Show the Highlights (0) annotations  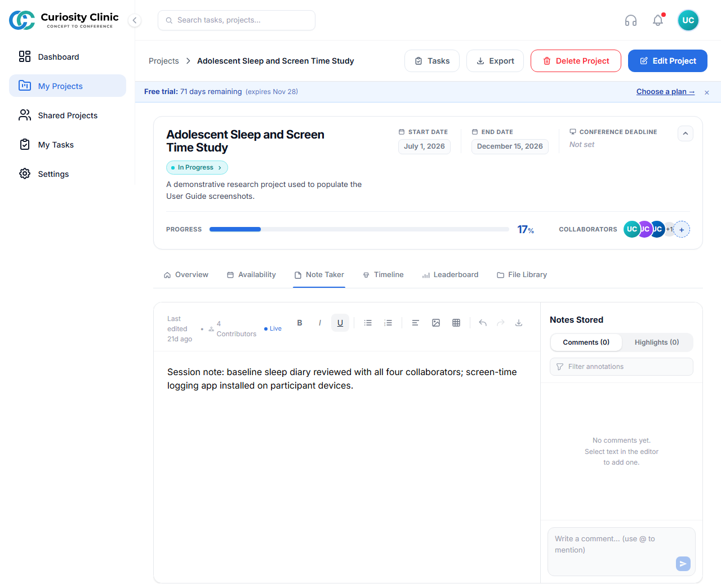tap(657, 342)
